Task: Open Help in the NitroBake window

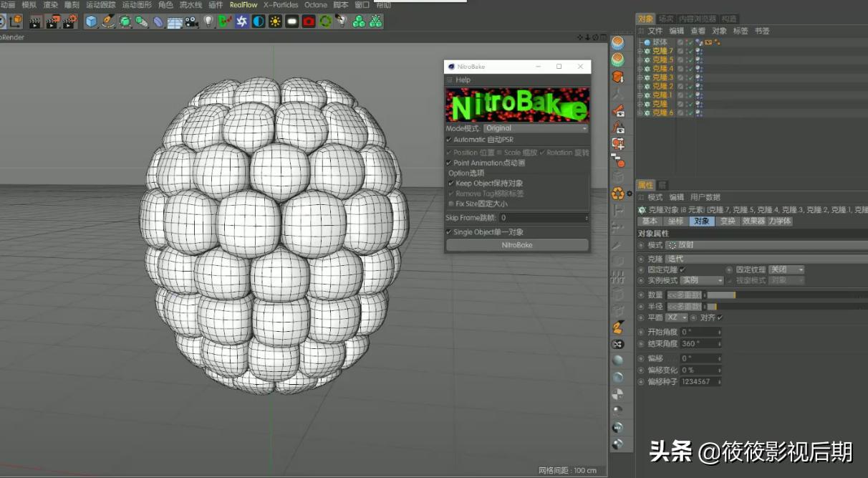Action: pos(463,80)
